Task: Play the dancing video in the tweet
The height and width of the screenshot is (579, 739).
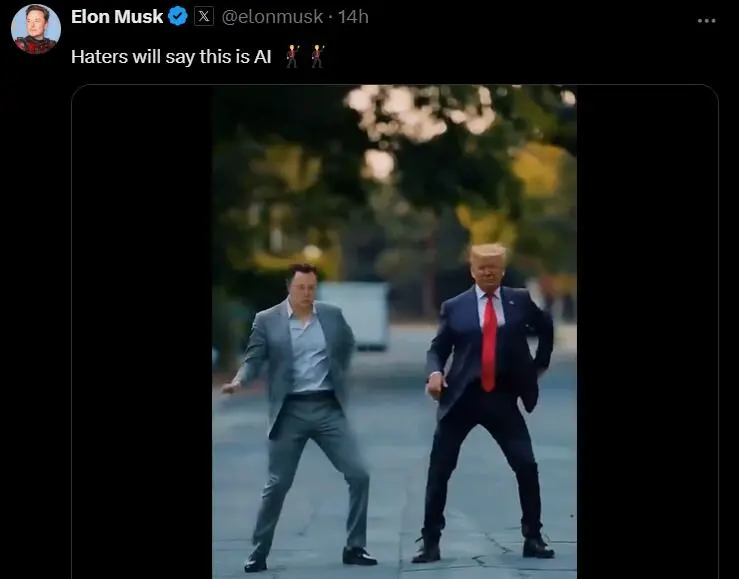Action: 394,331
